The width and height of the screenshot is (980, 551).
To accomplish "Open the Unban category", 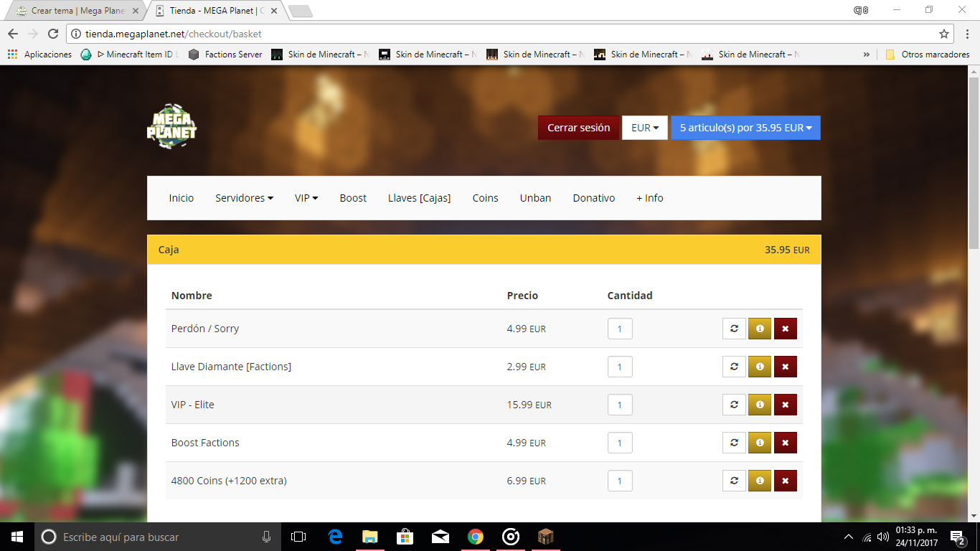I will 536,198.
